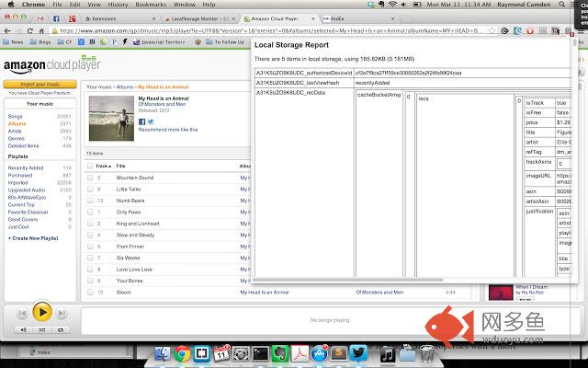
Task: Open the Bookmarks menu
Action: coord(151,5)
